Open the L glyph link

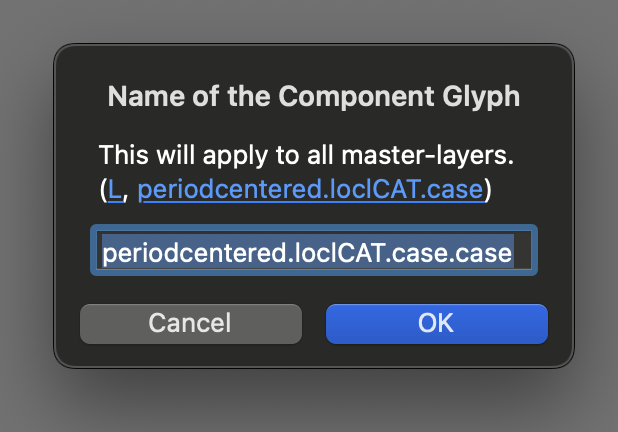[114, 189]
